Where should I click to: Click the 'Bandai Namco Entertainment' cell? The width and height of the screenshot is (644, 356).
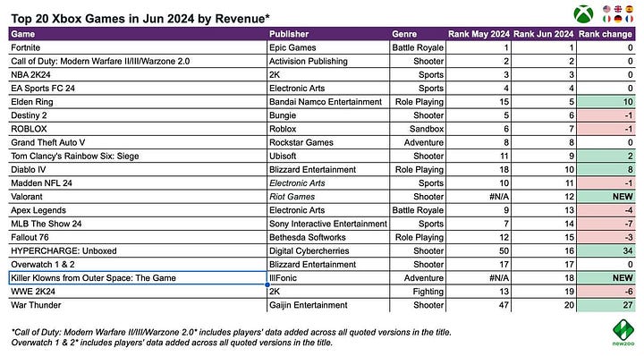(328, 102)
